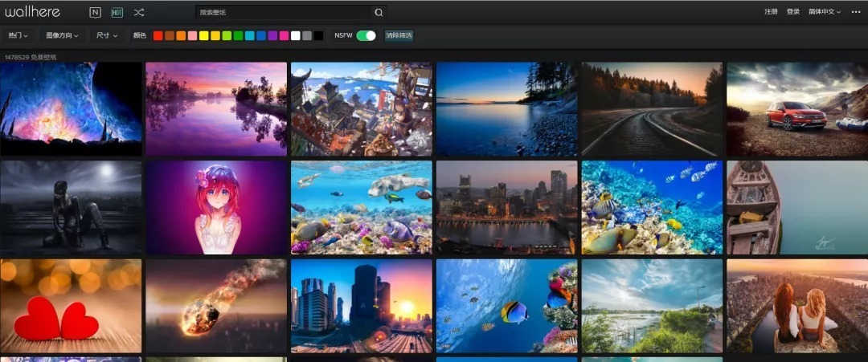Pick the red color filter swatch

(x=158, y=35)
